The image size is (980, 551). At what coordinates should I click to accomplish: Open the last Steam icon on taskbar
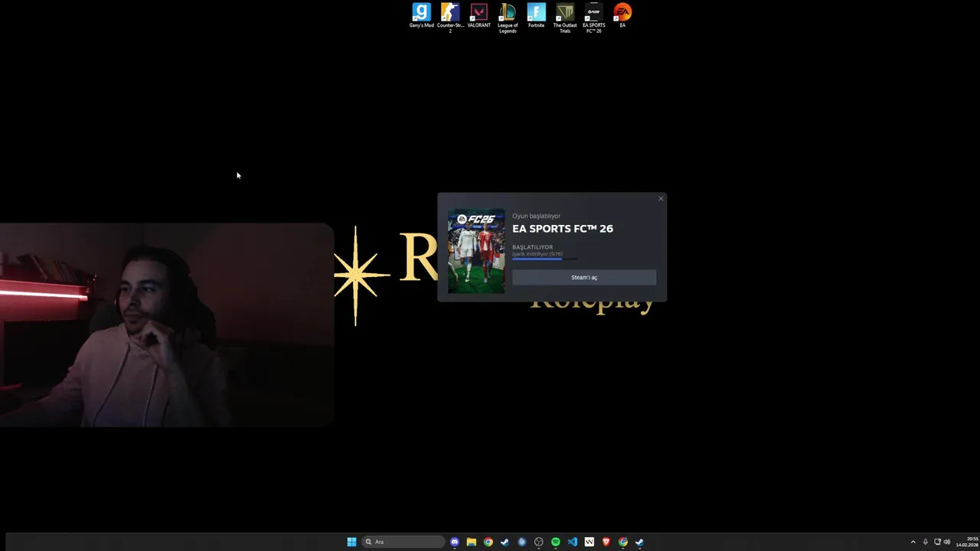(640, 542)
